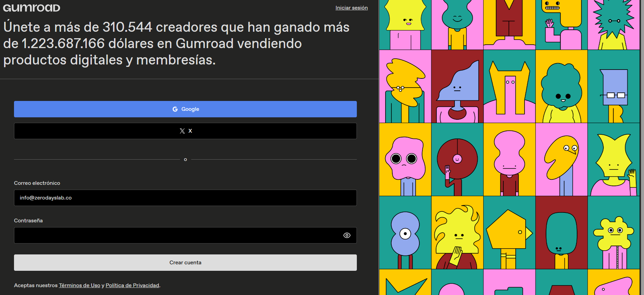Click the Correo electrónico label
Image resolution: width=644 pixels, height=295 pixels.
pos(37,183)
